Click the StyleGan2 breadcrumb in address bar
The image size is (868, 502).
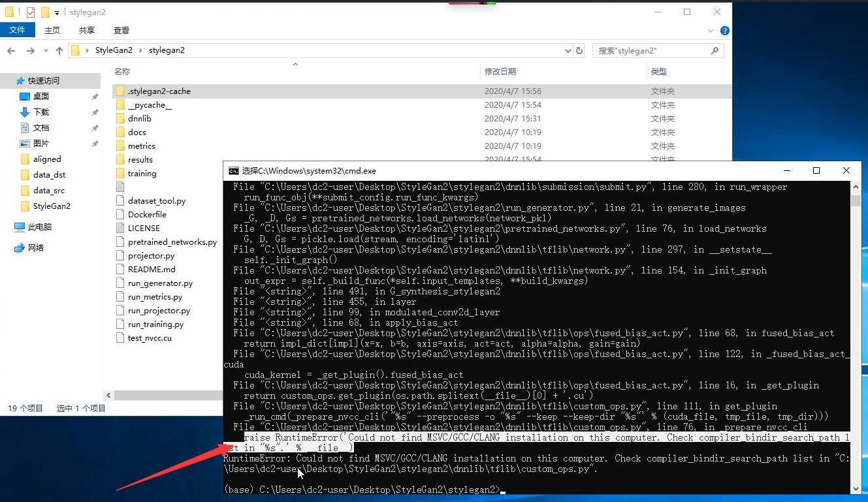[x=114, y=50]
